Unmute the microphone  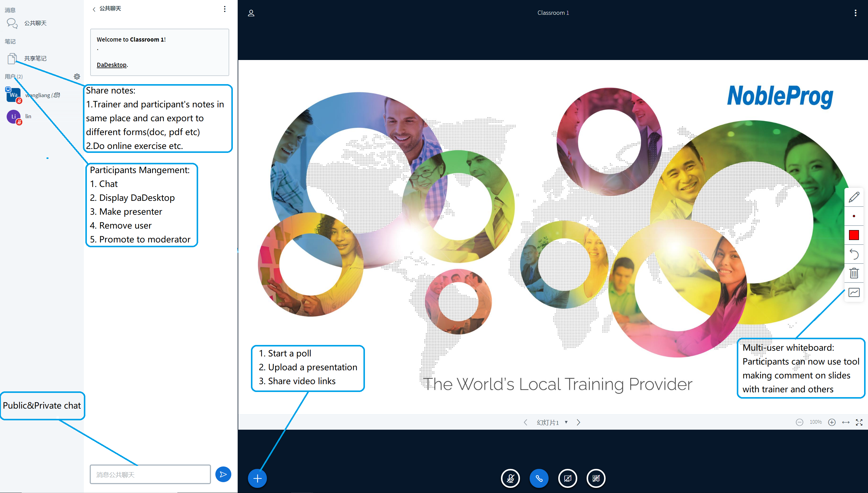tap(510, 478)
